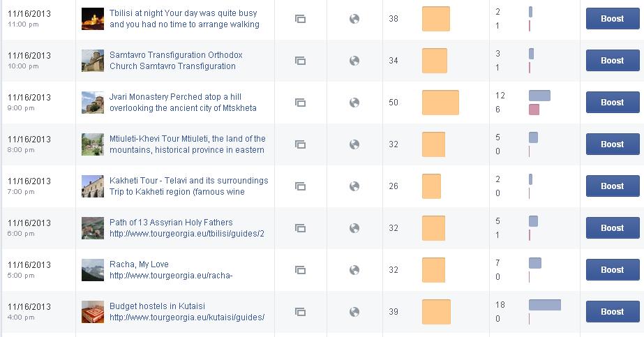Image resolution: width=644 pixels, height=337 pixels.
Task: Click the globe icon for Path of 13 Assyrian Holy Fathers
Action: [x=354, y=228]
